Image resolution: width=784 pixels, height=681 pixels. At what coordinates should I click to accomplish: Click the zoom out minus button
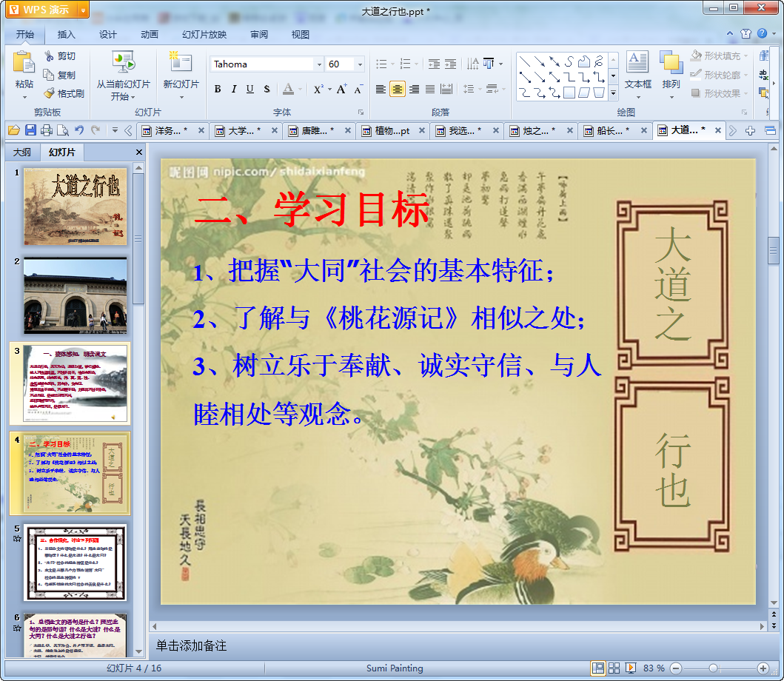676,668
